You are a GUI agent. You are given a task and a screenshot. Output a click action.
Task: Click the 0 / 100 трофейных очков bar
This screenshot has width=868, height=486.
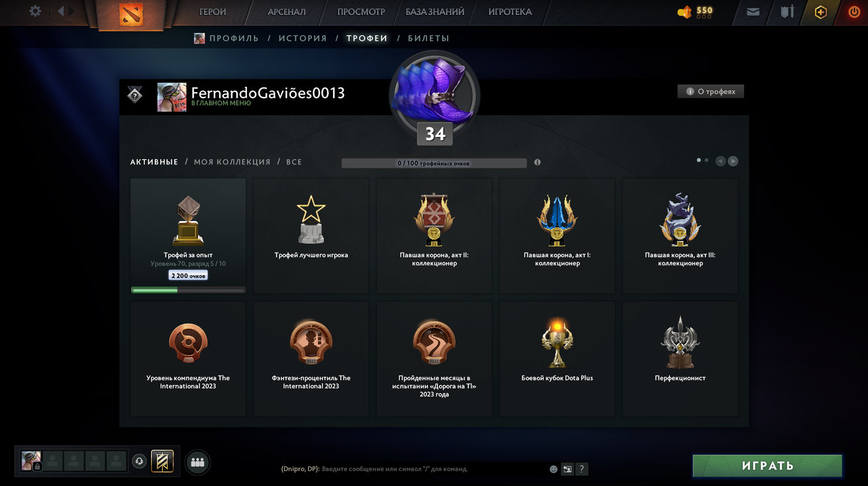(434, 163)
